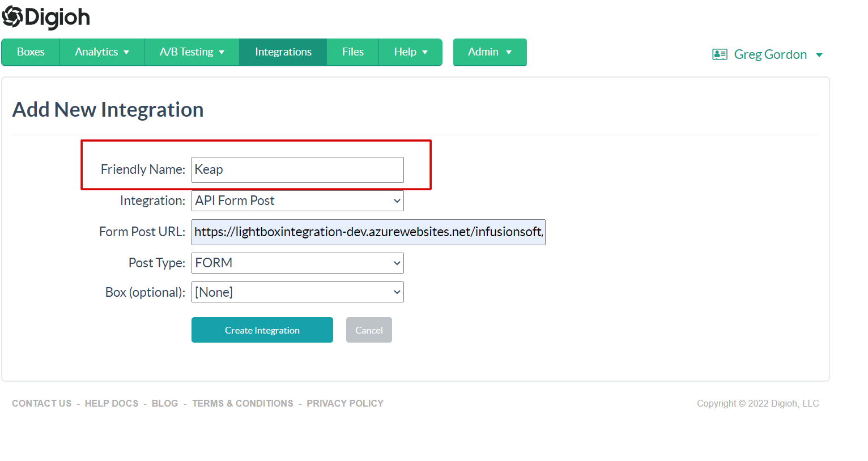Viewport: 868px width, 461px height.
Task: Click the Copyright 2022 Digioh text
Action: pos(758,403)
